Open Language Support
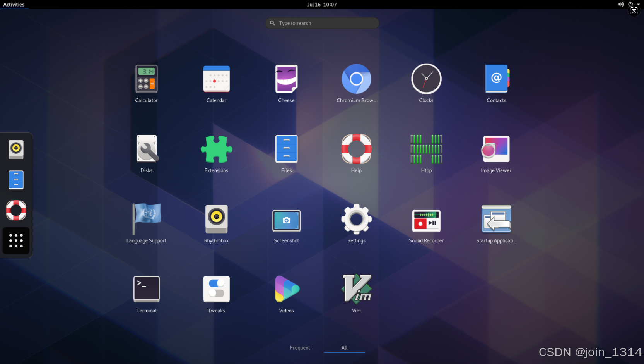Screen dimensions: 644x364 coord(146,219)
